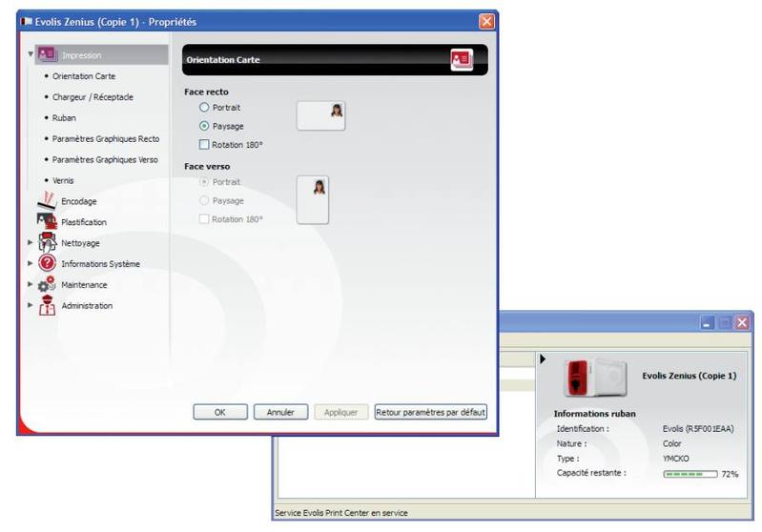
Task: Select Paysage for Face recto
Action: [204, 126]
